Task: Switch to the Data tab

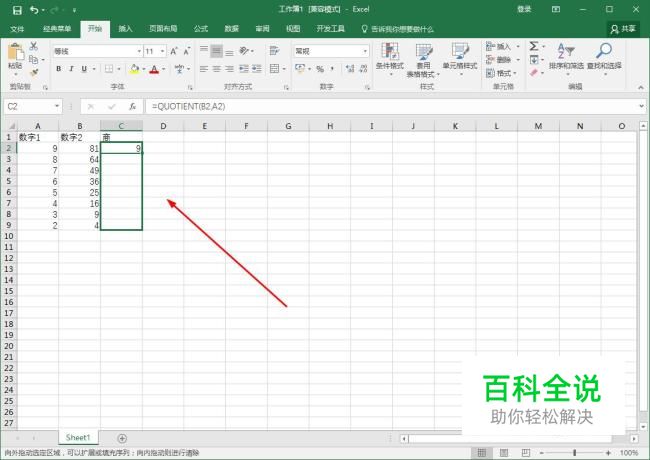Action: (x=231, y=29)
